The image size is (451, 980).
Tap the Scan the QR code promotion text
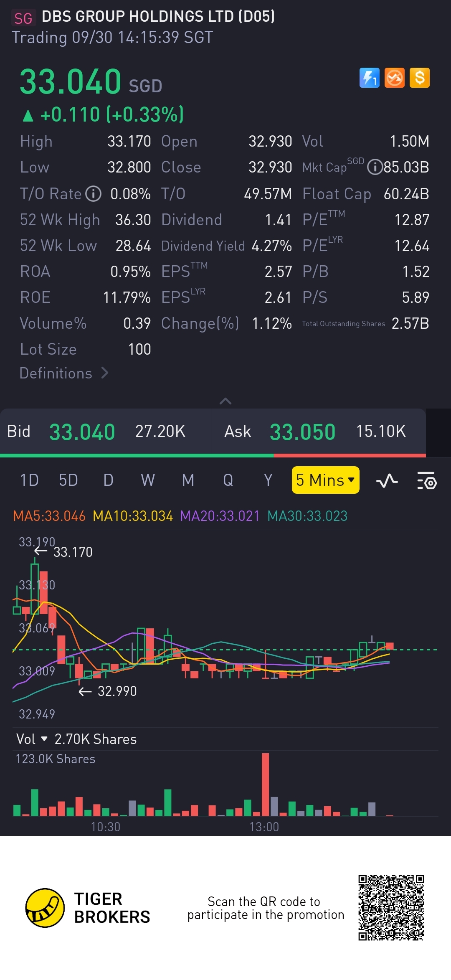point(266,908)
